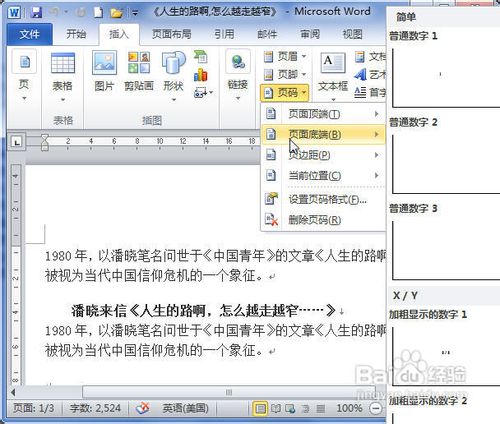Insert a picture with the 图片 button

104,71
